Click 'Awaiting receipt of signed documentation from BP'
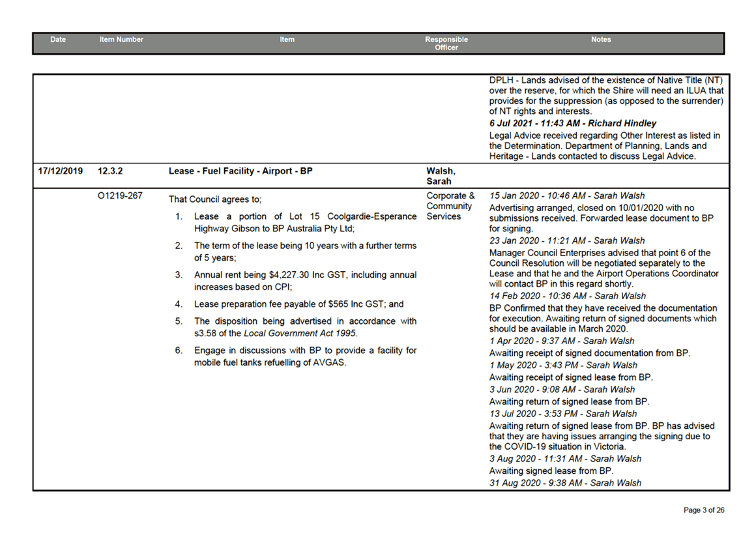Image resolution: width=756 pixels, height=535 pixels. point(590,353)
